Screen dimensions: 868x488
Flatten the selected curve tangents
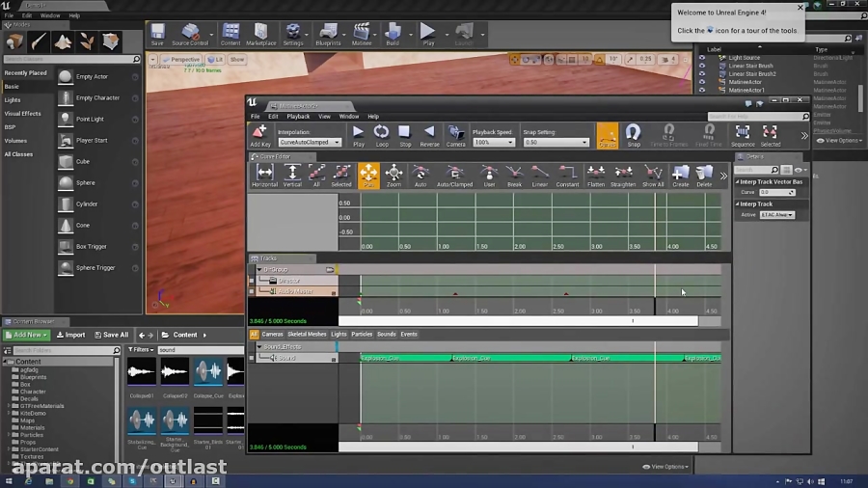tap(596, 176)
